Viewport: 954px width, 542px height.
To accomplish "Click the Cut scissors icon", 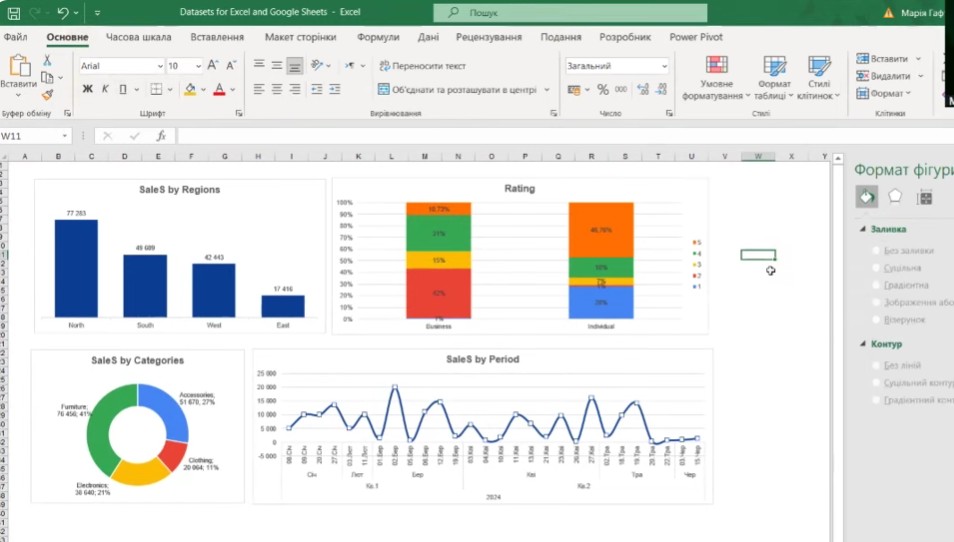I will pyautogui.click(x=47, y=61).
